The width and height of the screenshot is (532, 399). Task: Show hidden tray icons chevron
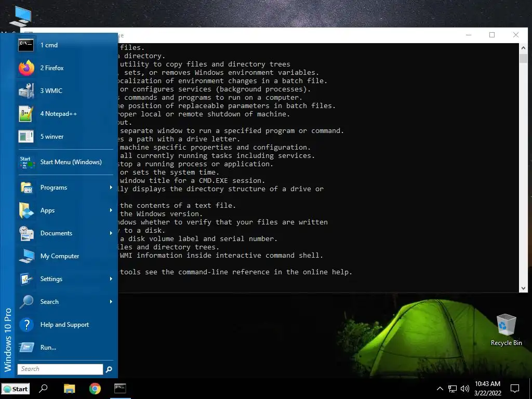440,389
